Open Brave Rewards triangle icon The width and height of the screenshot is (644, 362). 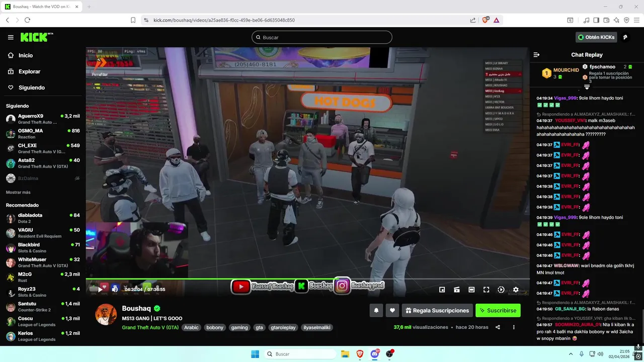(497, 20)
